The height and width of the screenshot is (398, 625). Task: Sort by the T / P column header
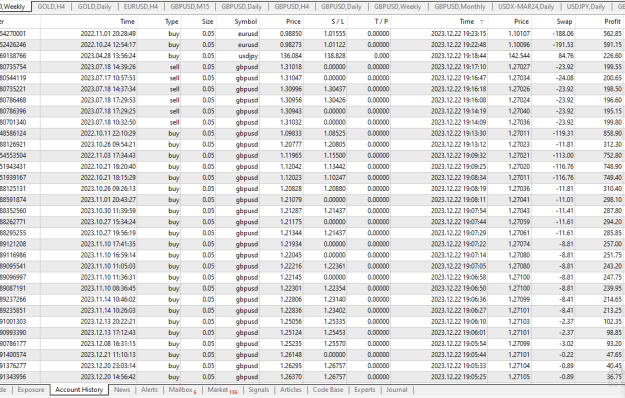(381, 22)
